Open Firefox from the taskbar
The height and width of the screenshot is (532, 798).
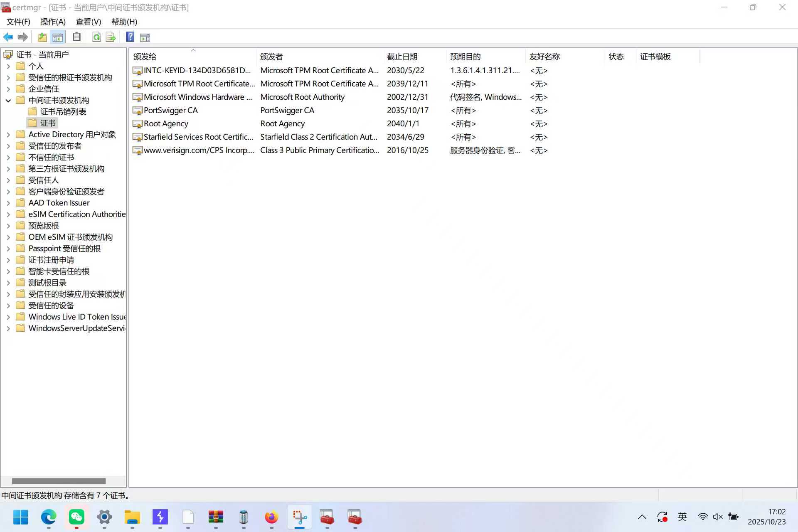[x=271, y=517]
